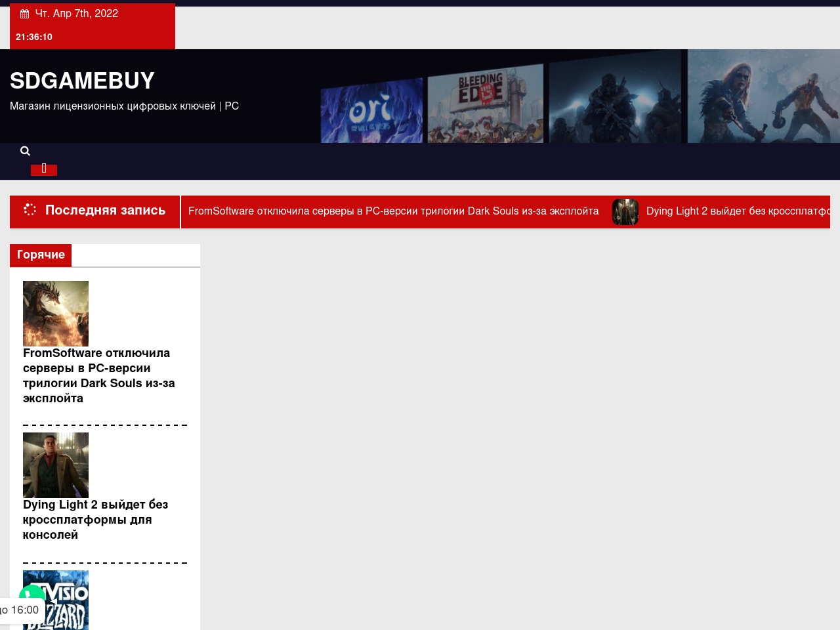Screen dimensions: 840x630
Task: Open the Activision Blizzard article thumbnail
Action: pyautogui.click(x=56, y=600)
